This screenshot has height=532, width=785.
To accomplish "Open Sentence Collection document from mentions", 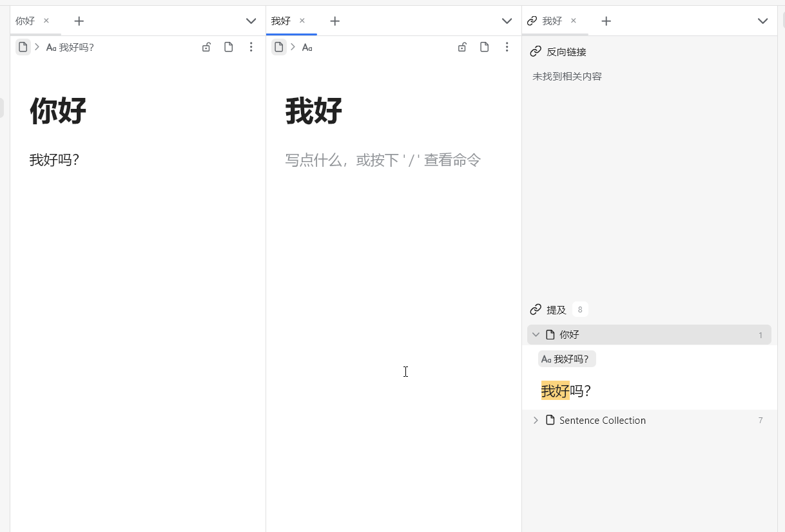I will [x=603, y=421].
